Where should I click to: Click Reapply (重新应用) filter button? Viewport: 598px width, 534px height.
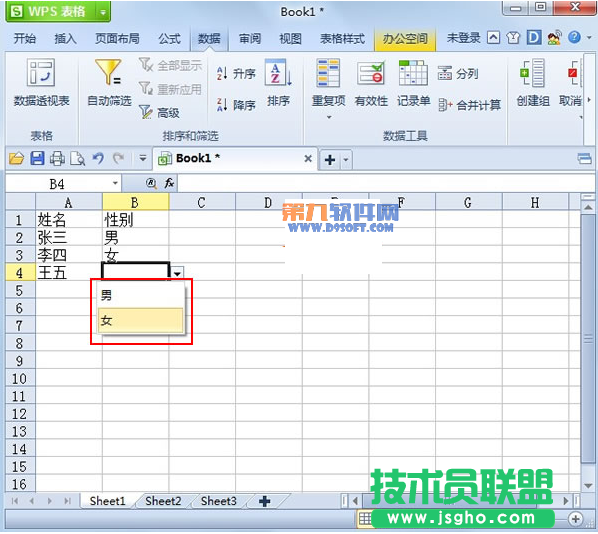coord(170,89)
